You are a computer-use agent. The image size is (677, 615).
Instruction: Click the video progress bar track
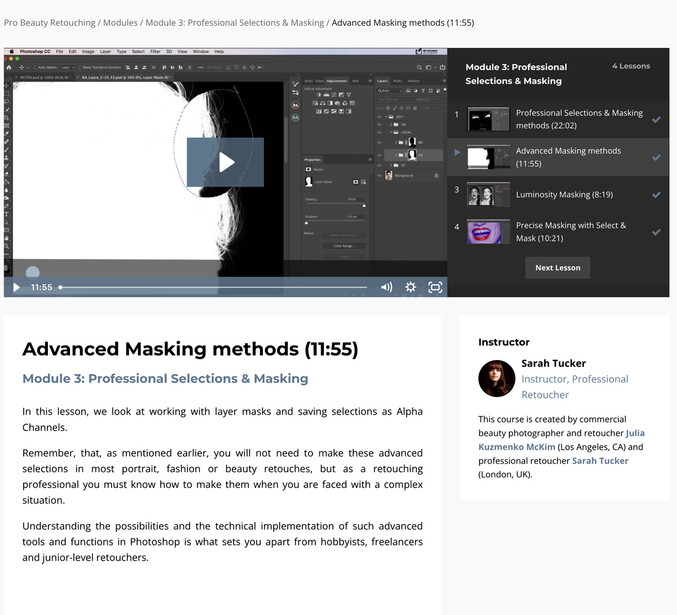click(213, 287)
